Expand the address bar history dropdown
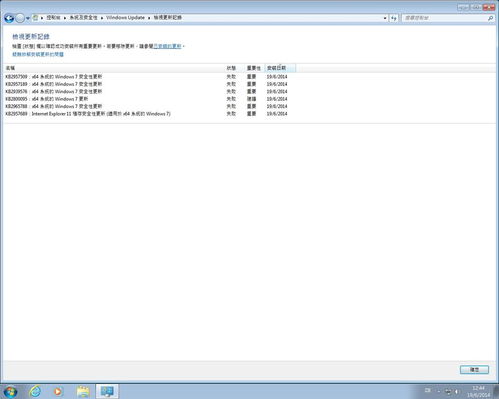Screen dimensions: 499x399 [x=385, y=18]
